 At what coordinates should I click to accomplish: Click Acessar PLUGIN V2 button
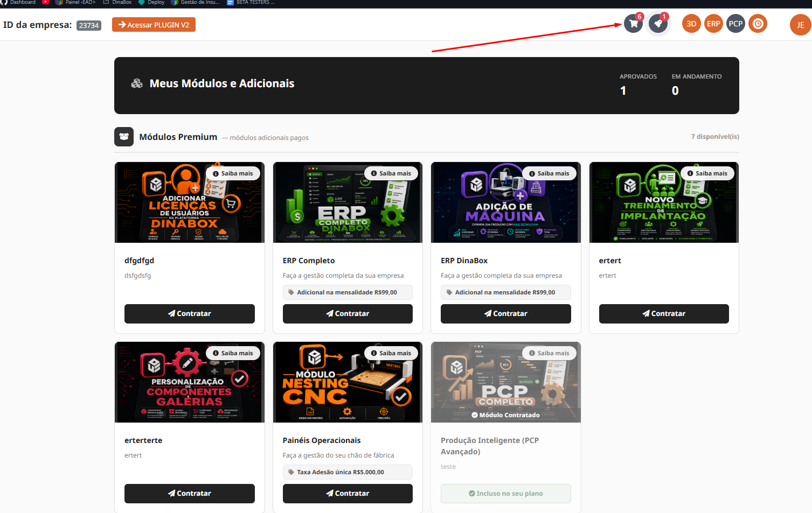[x=154, y=25]
